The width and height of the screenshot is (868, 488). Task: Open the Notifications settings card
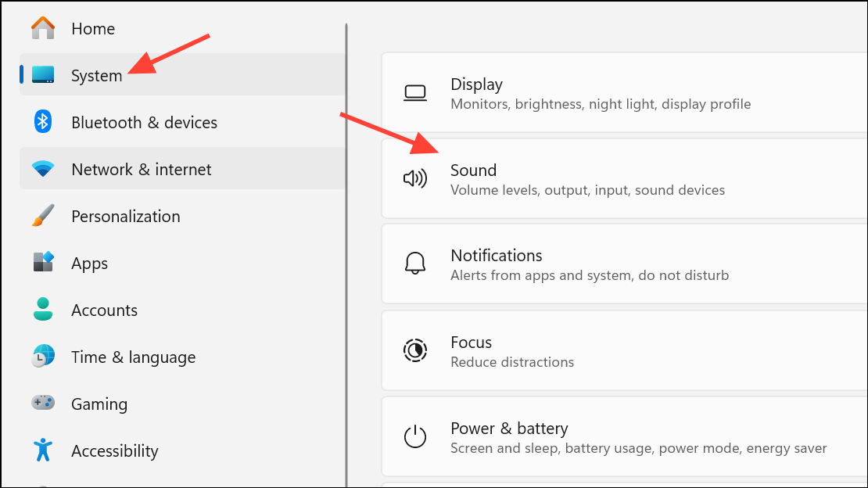(x=625, y=264)
